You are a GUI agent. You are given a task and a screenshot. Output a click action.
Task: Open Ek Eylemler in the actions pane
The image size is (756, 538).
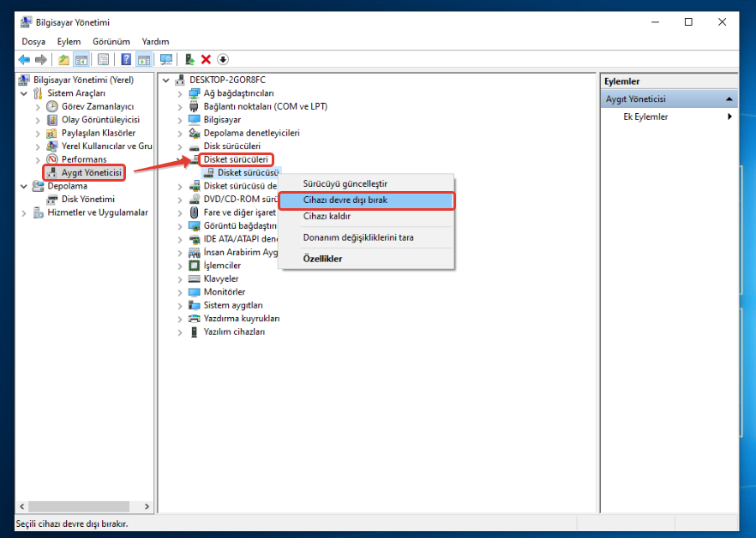(x=645, y=117)
